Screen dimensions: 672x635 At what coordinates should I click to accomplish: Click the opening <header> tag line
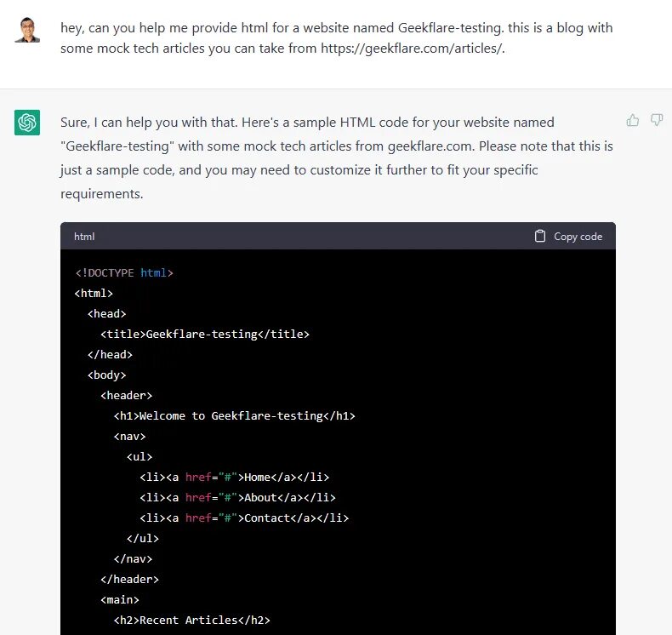pyautogui.click(x=127, y=395)
